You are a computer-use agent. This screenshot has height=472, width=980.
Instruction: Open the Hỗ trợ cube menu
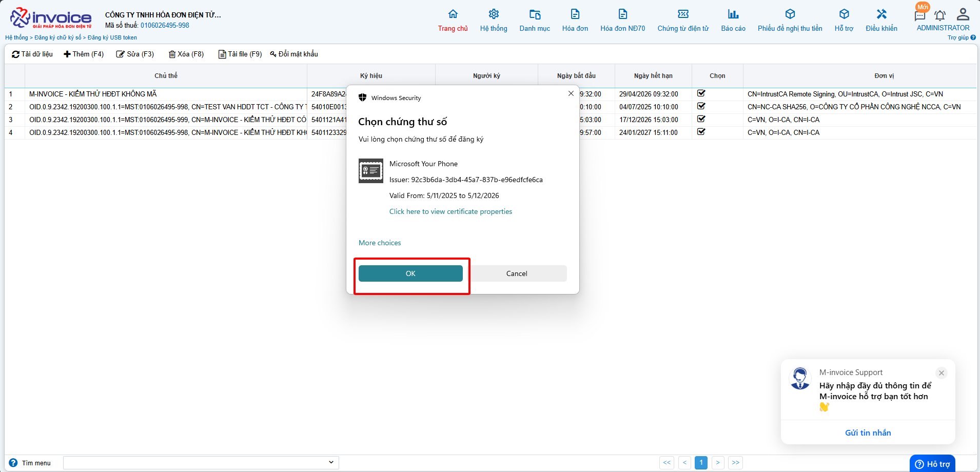pyautogui.click(x=844, y=14)
